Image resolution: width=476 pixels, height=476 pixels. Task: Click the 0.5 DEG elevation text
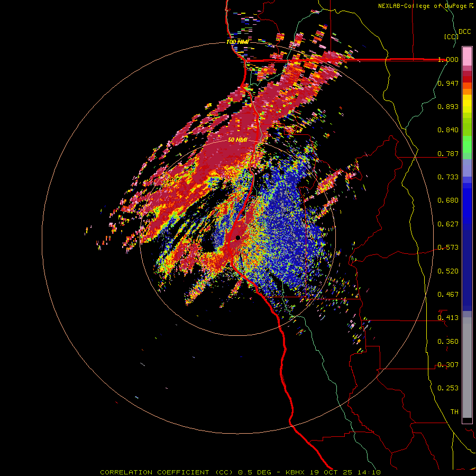coord(254,472)
